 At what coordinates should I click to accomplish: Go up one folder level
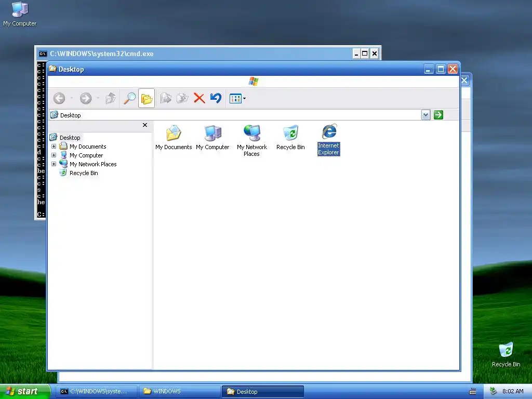click(x=110, y=98)
